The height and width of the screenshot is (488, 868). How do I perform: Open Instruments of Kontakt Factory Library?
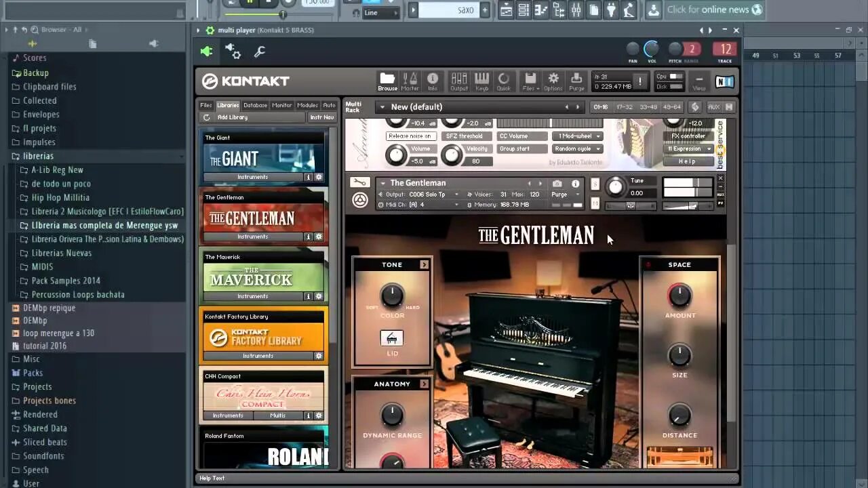[x=258, y=356]
